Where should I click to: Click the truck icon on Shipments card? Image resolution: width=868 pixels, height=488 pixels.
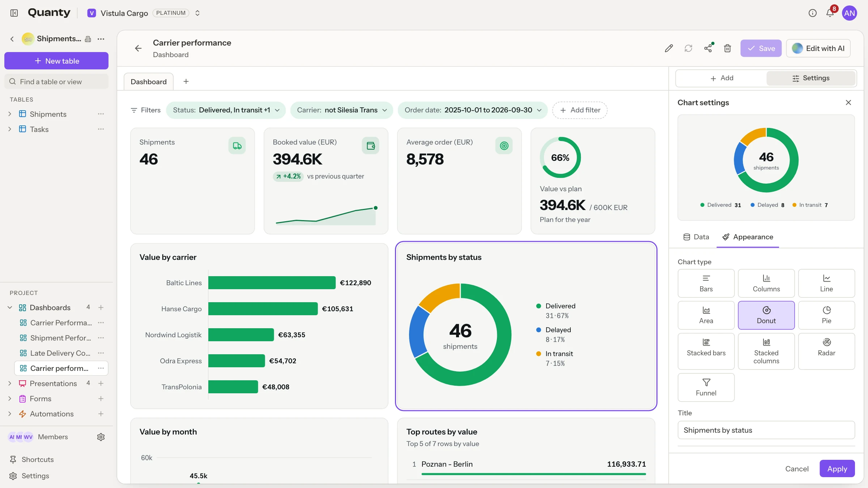pyautogui.click(x=237, y=146)
